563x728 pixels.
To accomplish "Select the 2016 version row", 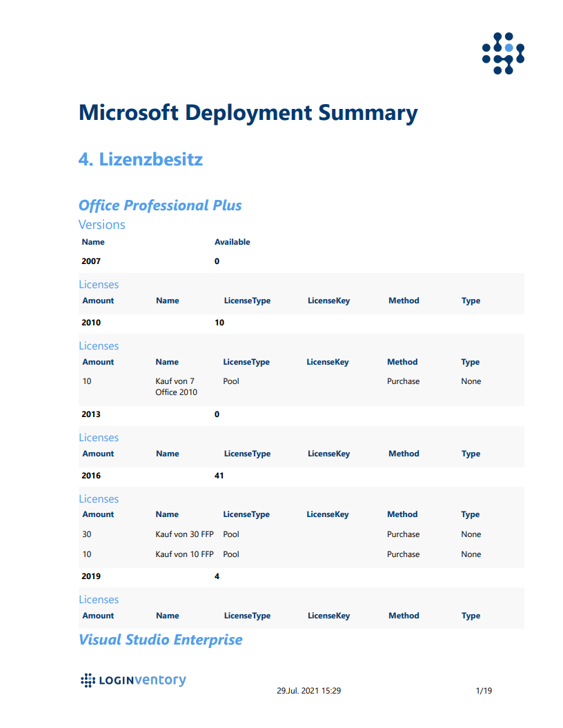I will (301, 476).
